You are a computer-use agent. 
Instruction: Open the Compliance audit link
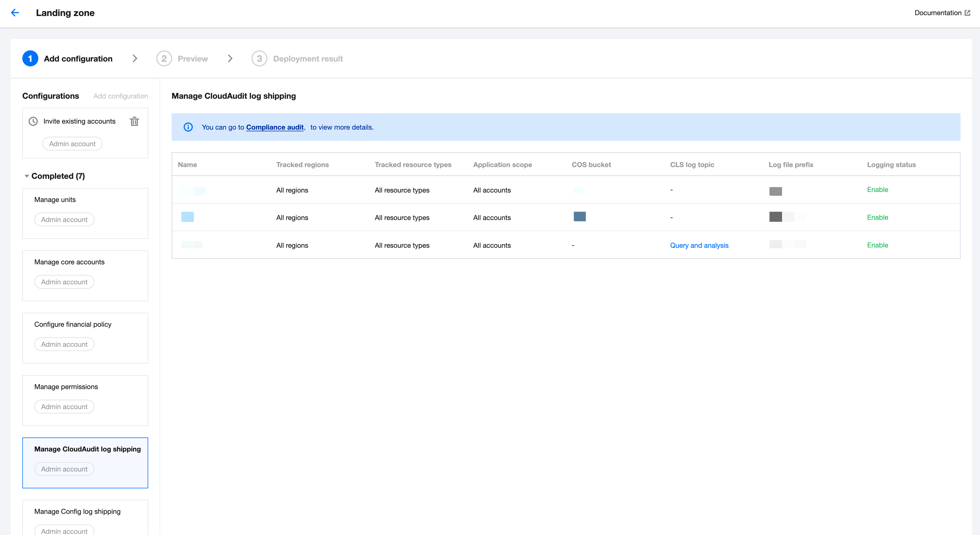pos(275,128)
